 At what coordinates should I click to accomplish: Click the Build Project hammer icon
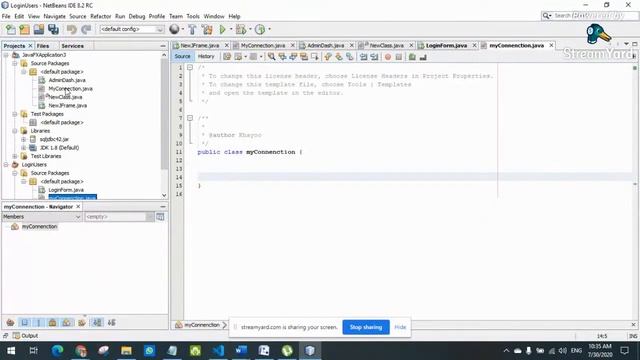coord(192,29)
